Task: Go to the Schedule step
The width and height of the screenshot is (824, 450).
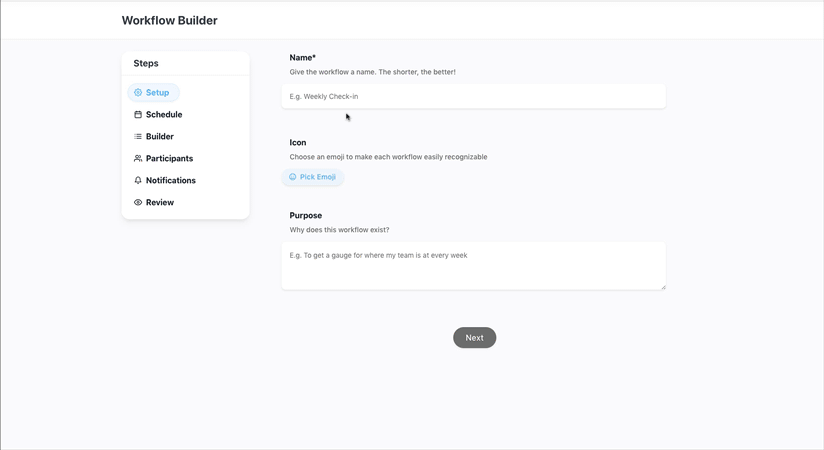Action: (x=158, y=115)
